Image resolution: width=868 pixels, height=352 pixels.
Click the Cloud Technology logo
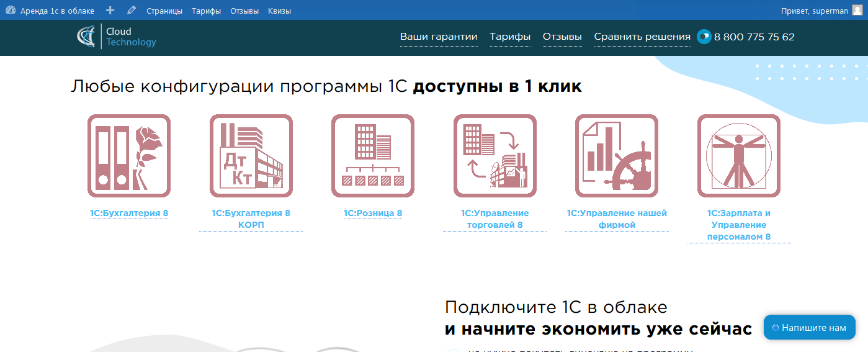coord(117,37)
